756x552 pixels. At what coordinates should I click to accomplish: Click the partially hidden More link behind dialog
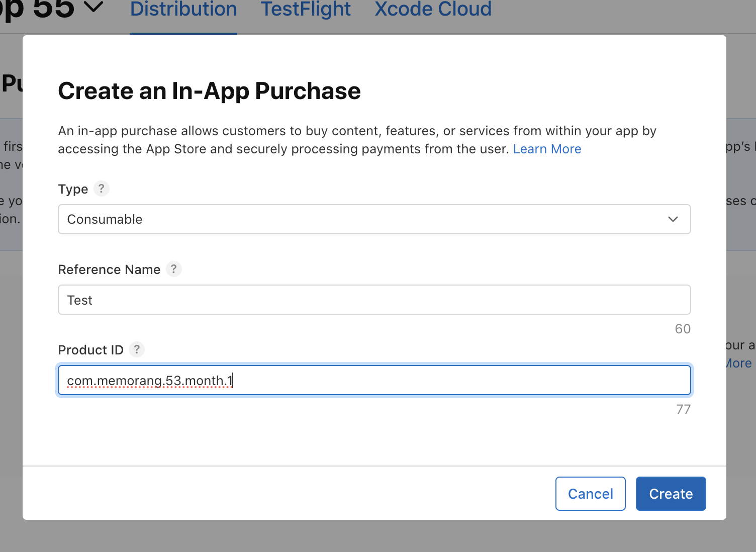click(740, 363)
